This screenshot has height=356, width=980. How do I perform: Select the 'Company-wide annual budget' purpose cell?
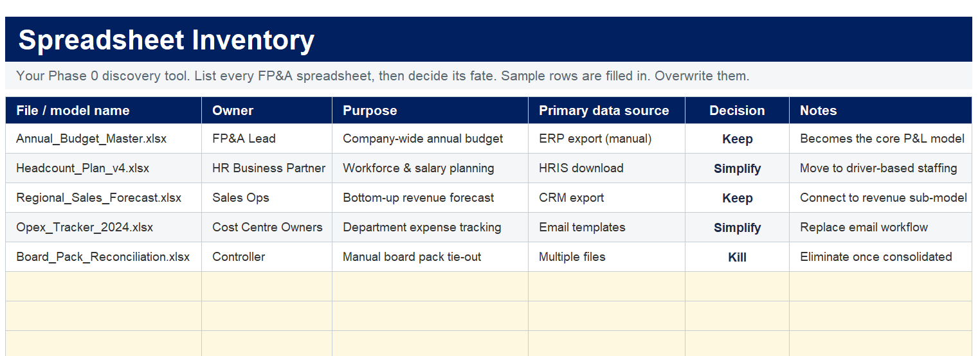tap(430, 139)
